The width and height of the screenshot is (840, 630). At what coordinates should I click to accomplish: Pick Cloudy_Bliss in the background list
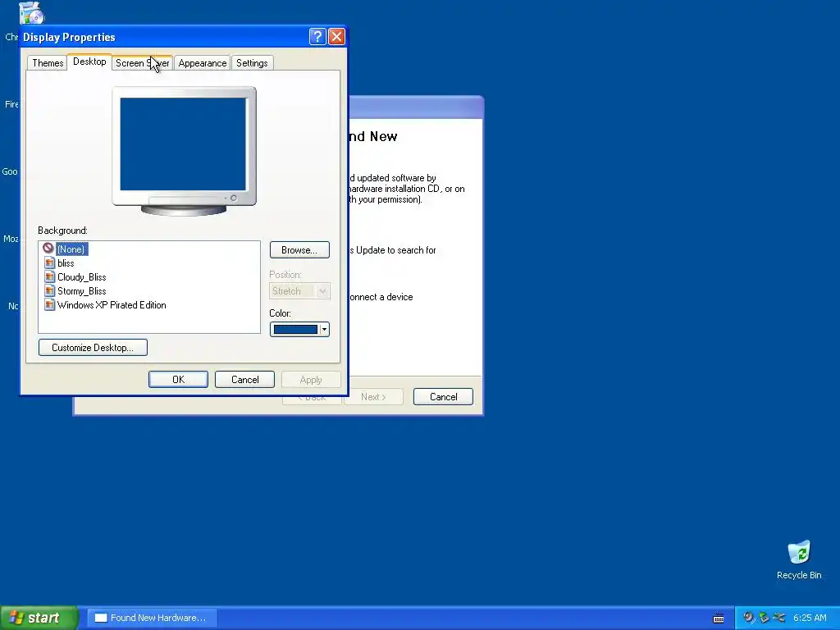pos(81,277)
